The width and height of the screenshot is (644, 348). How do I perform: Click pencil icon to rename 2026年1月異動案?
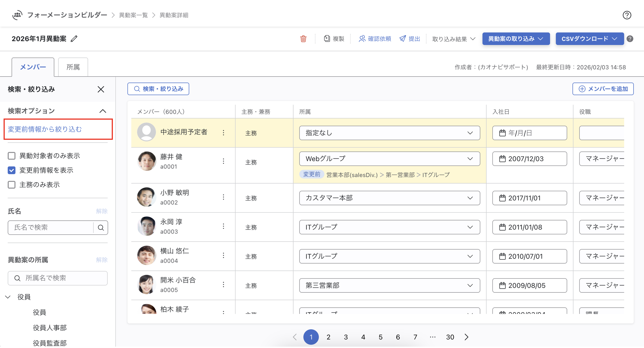(74, 39)
